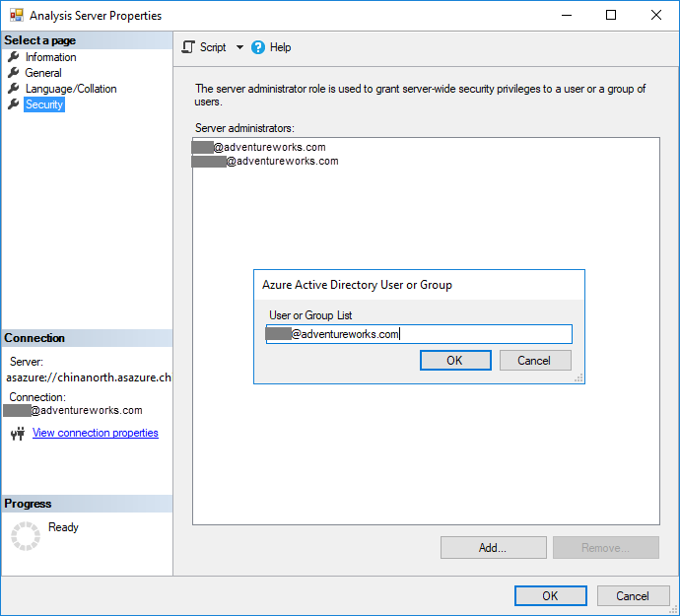Minimize the Analysis Server Properties window

tap(567, 15)
